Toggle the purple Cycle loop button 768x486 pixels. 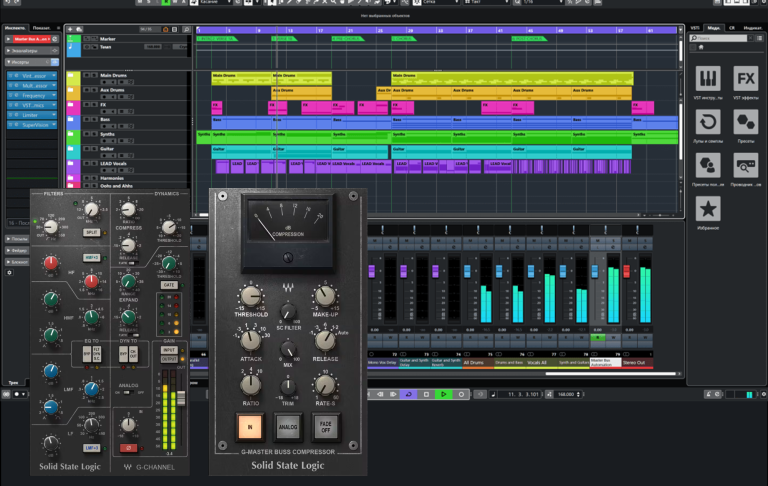tap(408, 395)
